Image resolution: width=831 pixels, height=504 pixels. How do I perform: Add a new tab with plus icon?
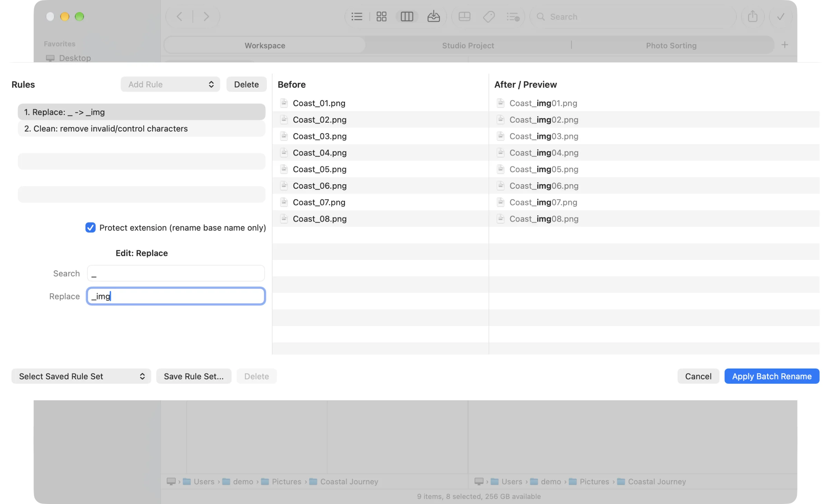pos(785,45)
